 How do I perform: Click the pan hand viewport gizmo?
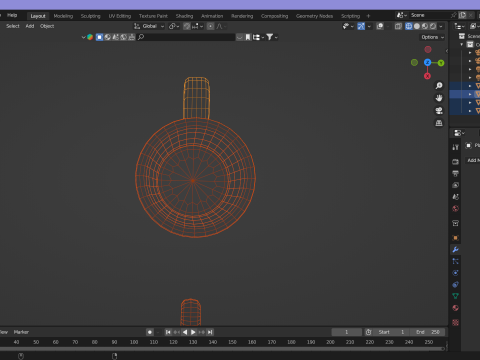point(439,98)
